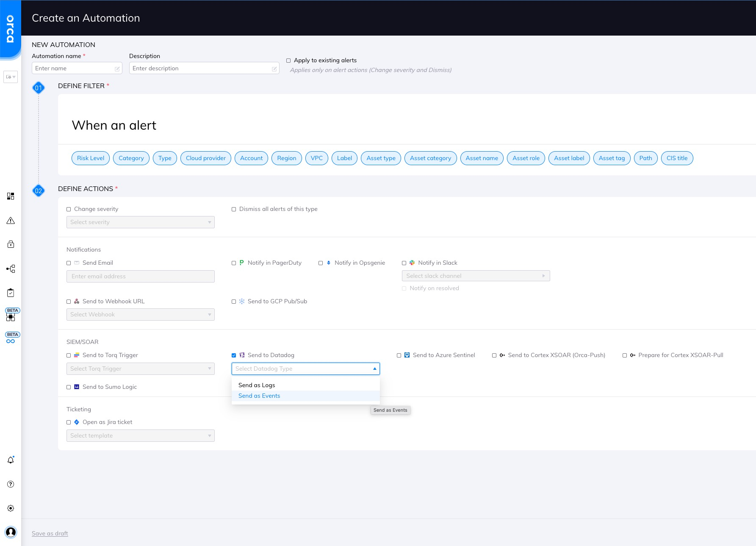Image resolution: width=756 pixels, height=546 pixels.
Task: Click the Save as draft link
Action: coord(50,533)
